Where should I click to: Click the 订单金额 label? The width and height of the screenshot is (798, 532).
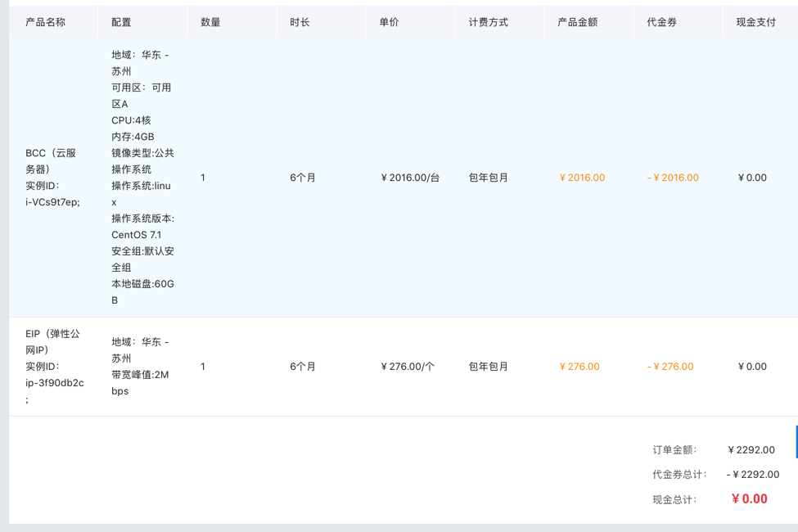pyautogui.click(x=674, y=450)
